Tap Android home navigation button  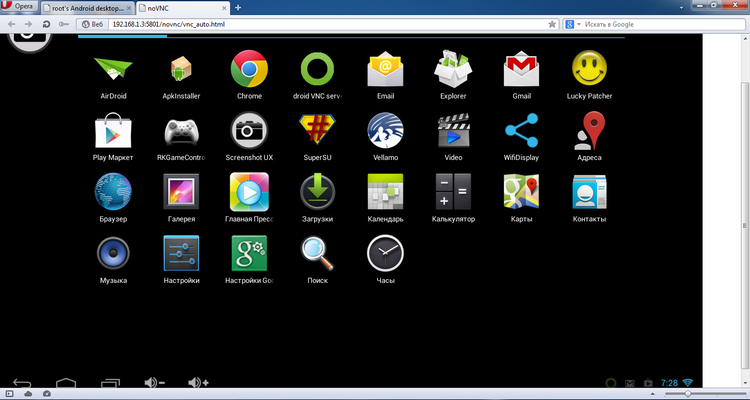[66, 383]
